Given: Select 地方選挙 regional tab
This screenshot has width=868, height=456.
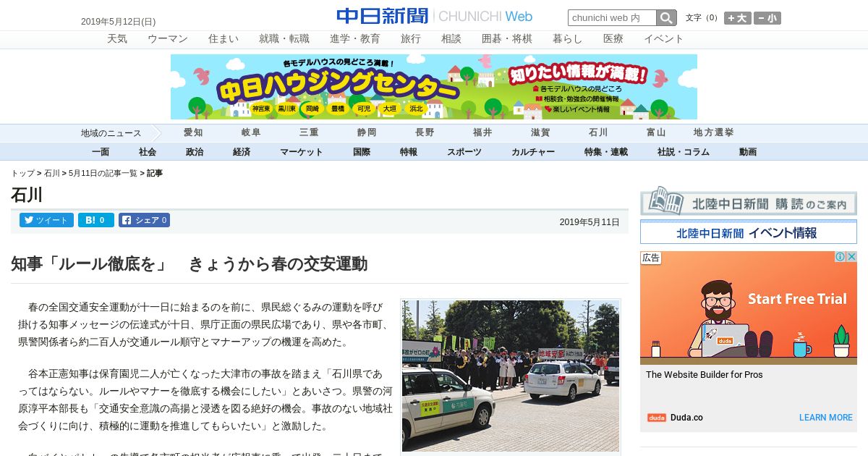Looking at the screenshot, I should click(714, 133).
